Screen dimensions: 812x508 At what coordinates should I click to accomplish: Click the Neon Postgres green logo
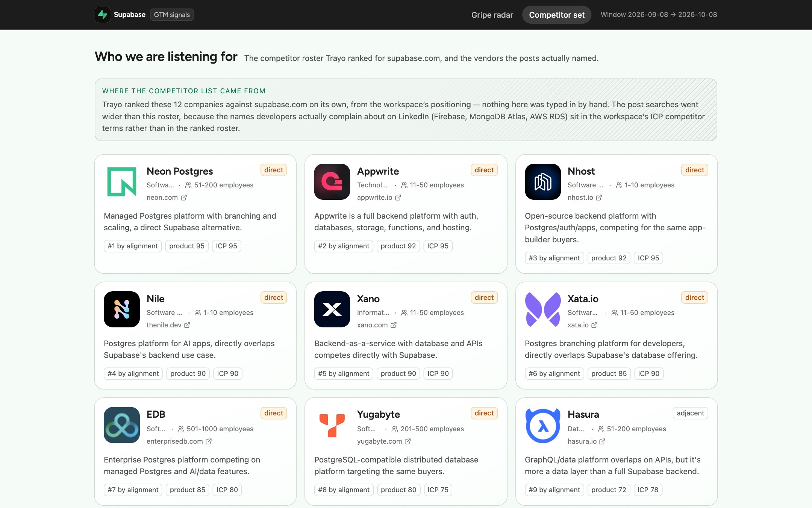pos(122,182)
